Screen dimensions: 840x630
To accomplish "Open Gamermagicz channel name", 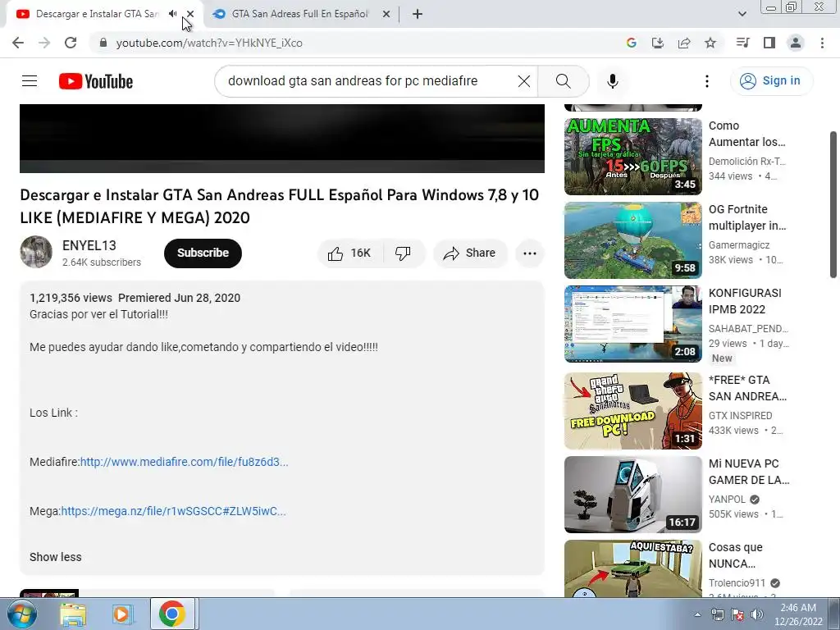I will coord(739,244).
